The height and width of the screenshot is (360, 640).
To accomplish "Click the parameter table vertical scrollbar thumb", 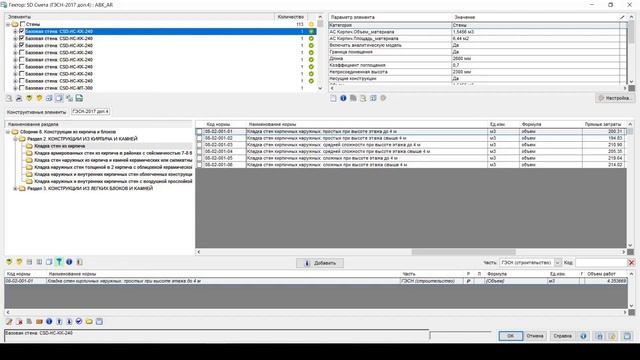I will (631, 32).
